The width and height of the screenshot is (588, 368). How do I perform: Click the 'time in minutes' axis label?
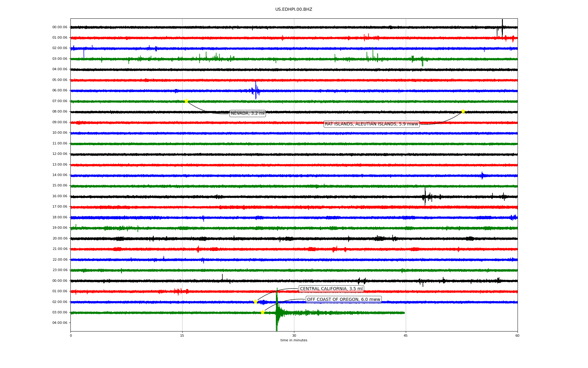(293, 340)
